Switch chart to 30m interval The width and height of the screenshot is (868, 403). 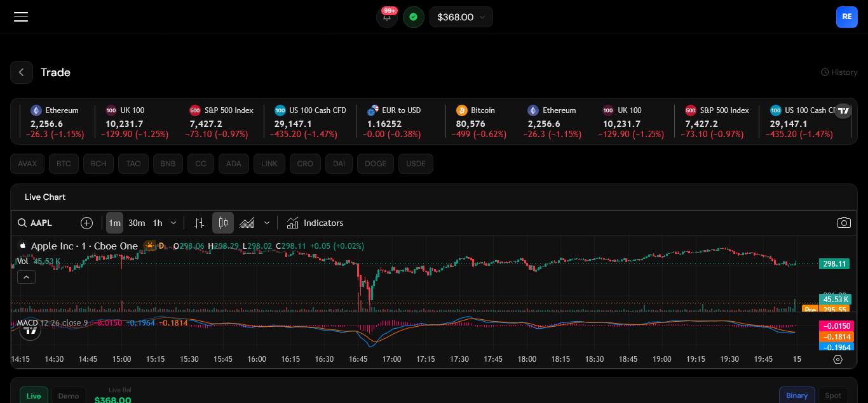137,223
